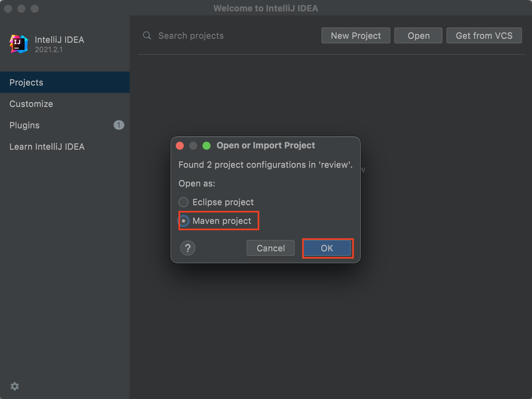The height and width of the screenshot is (399, 532).
Task: Open the Projects tab in sidebar
Action: (65, 82)
